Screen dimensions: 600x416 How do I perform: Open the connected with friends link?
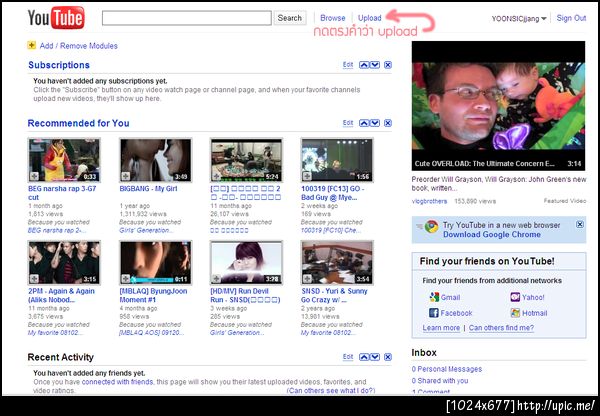pyautogui.click(x=117, y=382)
